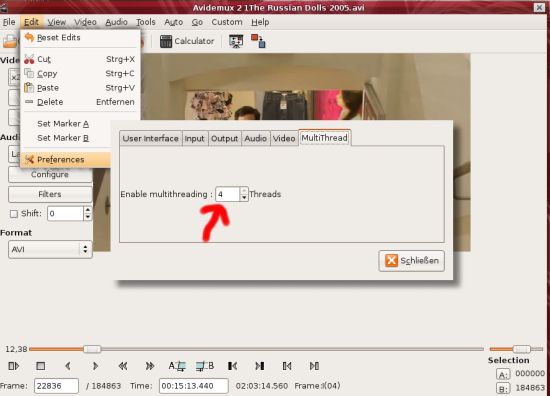The image size is (550, 396).
Task: Click the open file folder icon
Action: [9, 41]
